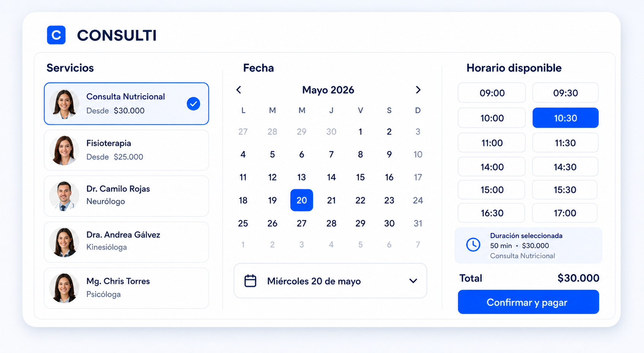Screen dimensions: 644x353
Task: Click the Consulti brand name text
Action: click(117, 35)
